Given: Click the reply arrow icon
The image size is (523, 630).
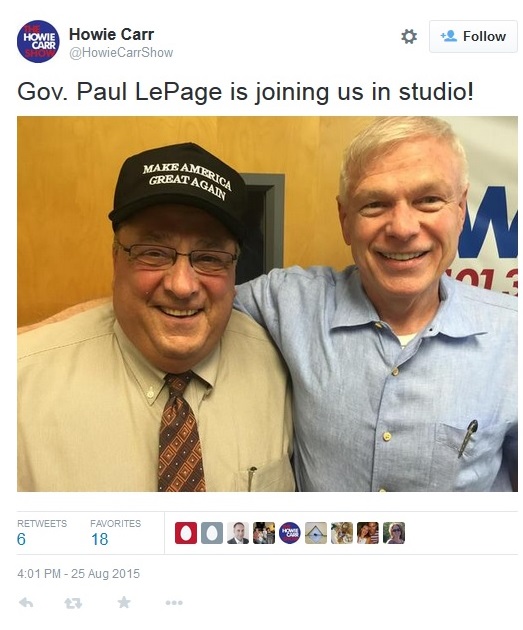Looking at the screenshot, I should click(26, 602).
